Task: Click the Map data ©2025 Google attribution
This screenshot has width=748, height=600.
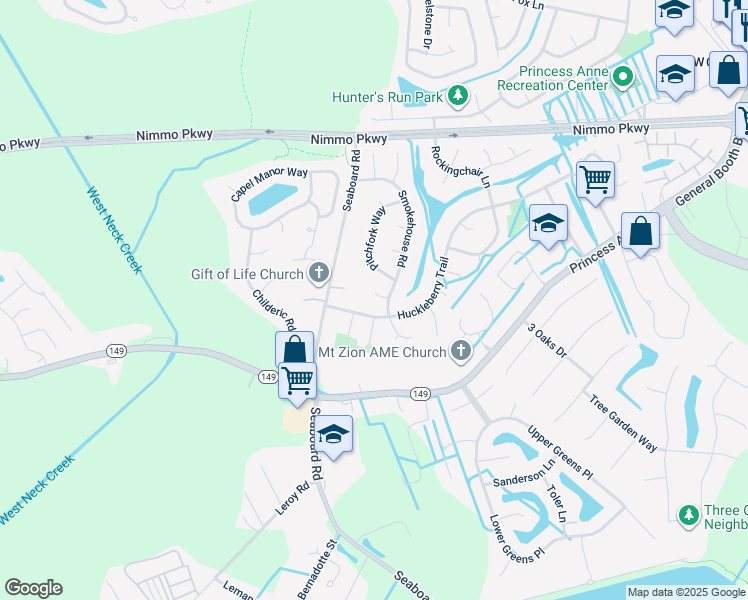Action: (x=686, y=592)
